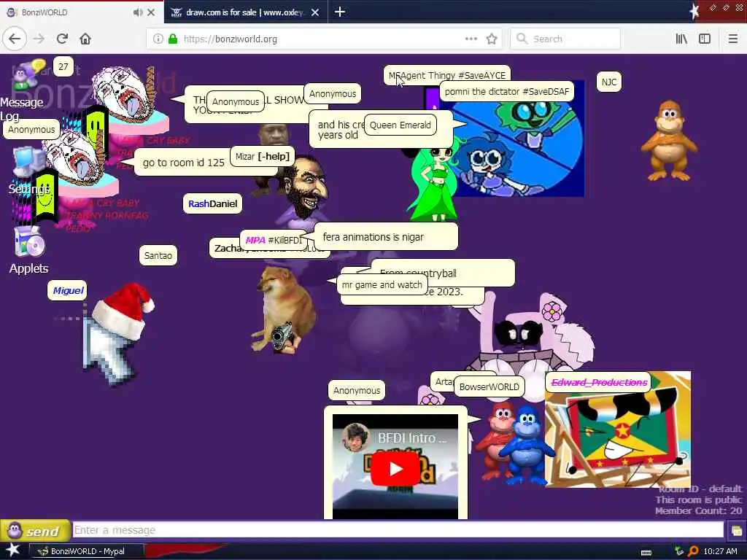747x560 pixels.
Task: Click the browser forward arrow button
Action: click(x=39, y=39)
